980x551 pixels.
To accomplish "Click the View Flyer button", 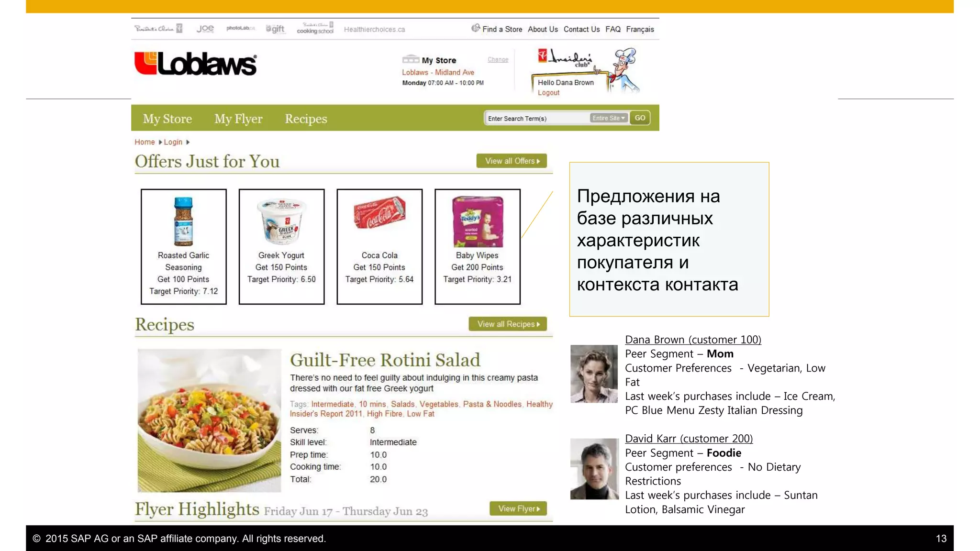I will (518, 508).
